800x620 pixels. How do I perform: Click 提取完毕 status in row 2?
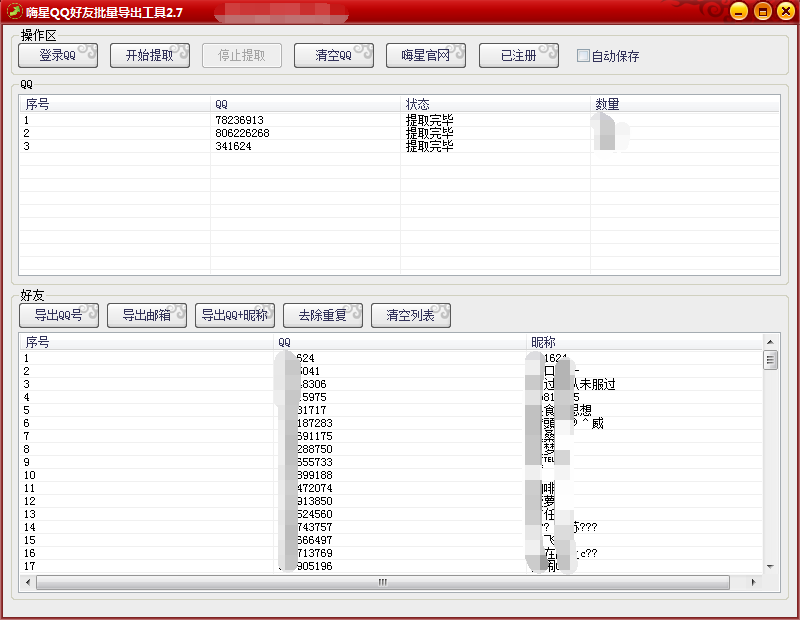(429, 133)
